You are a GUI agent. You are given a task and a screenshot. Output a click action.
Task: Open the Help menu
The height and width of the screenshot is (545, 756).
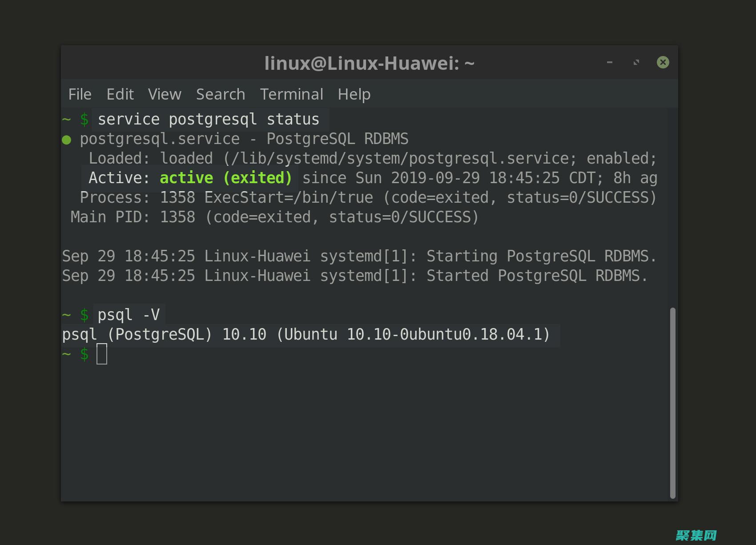coord(354,94)
